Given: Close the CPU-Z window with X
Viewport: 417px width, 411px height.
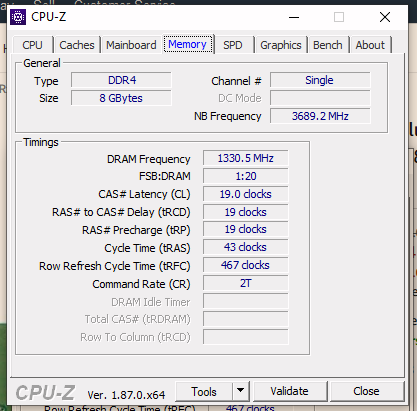Looking at the screenshot, I should coord(385,17).
